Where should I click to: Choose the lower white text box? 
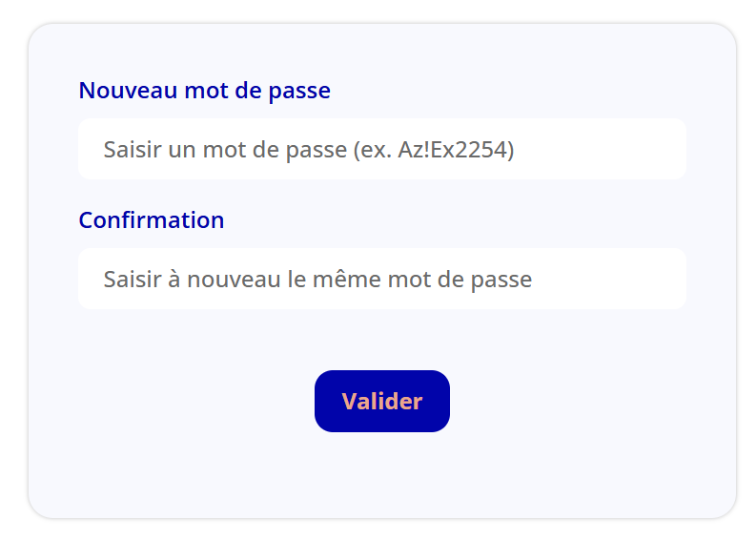[381, 279]
